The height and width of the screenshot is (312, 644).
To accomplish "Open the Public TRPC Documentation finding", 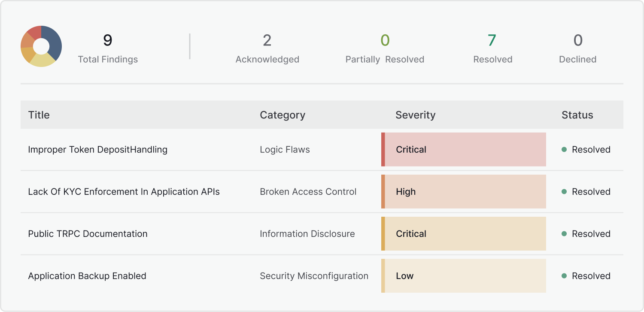I will pyautogui.click(x=88, y=234).
